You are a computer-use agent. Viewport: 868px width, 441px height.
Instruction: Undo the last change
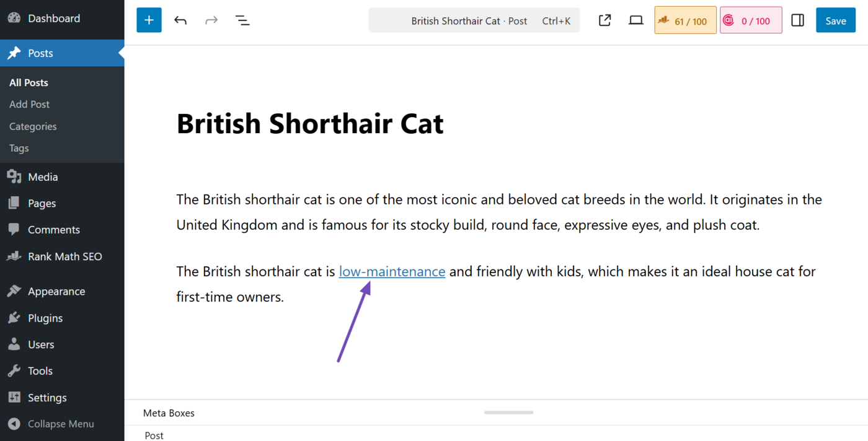point(180,20)
